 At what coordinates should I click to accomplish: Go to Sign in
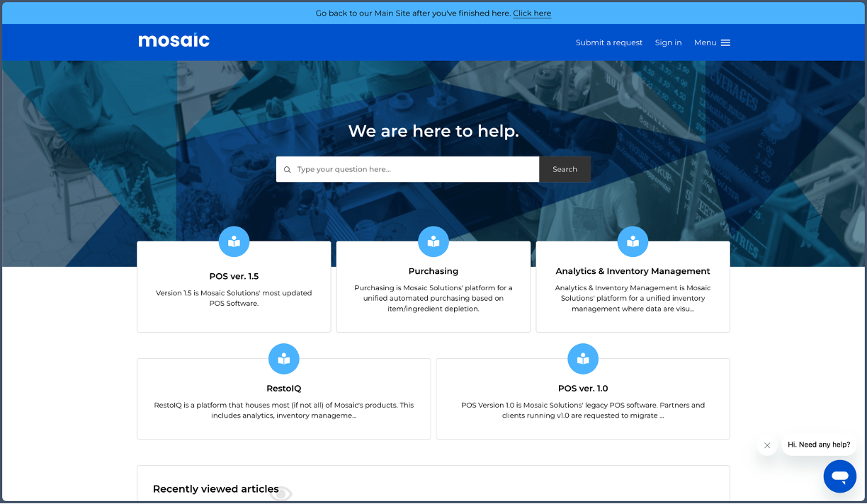(x=668, y=43)
